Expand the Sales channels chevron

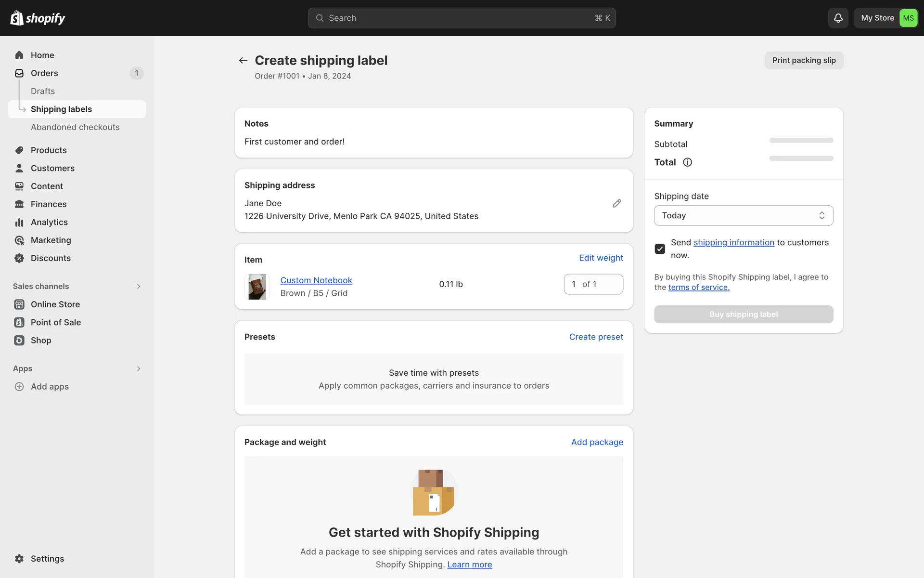pyautogui.click(x=139, y=286)
